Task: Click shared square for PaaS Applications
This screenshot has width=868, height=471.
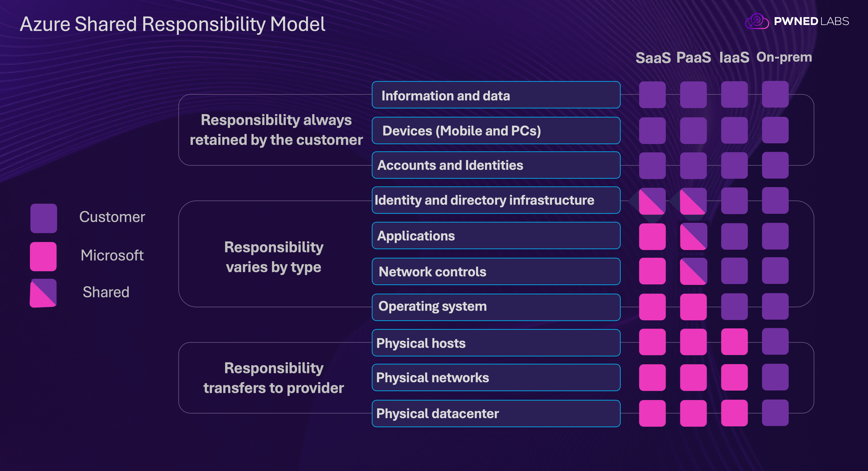Action: tap(693, 236)
